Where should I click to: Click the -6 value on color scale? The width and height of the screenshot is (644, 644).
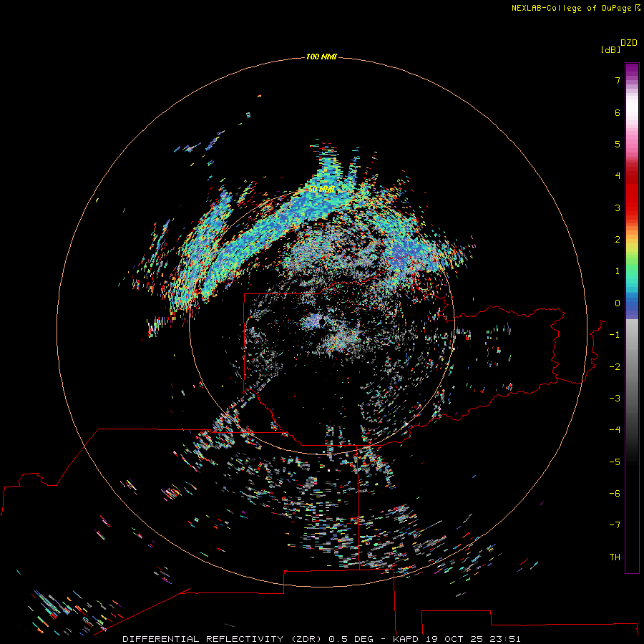point(615,494)
